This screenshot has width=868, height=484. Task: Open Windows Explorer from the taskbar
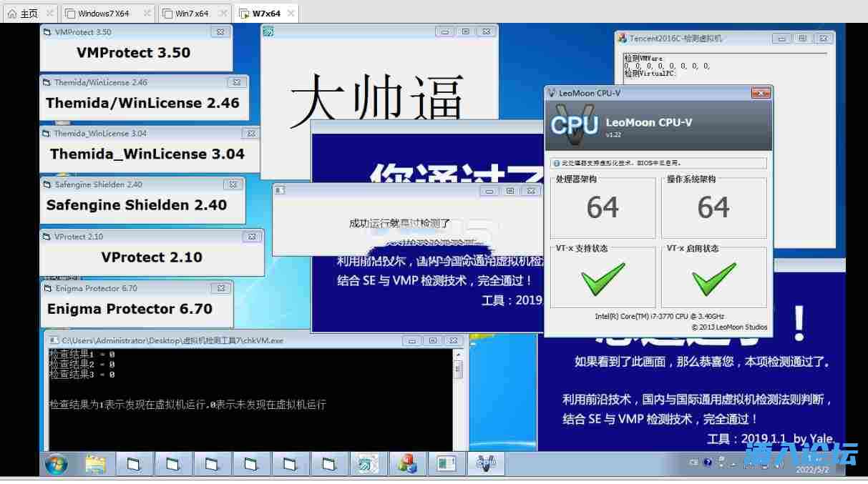tap(95, 463)
